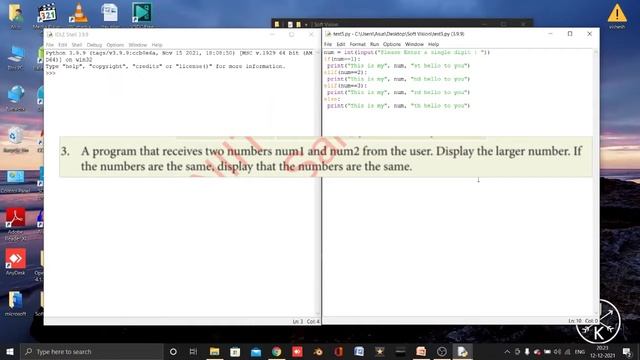Click the microphone icon in the system tray
The height and width of the screenshot is (360, 640).
click(x=527, y=351)
